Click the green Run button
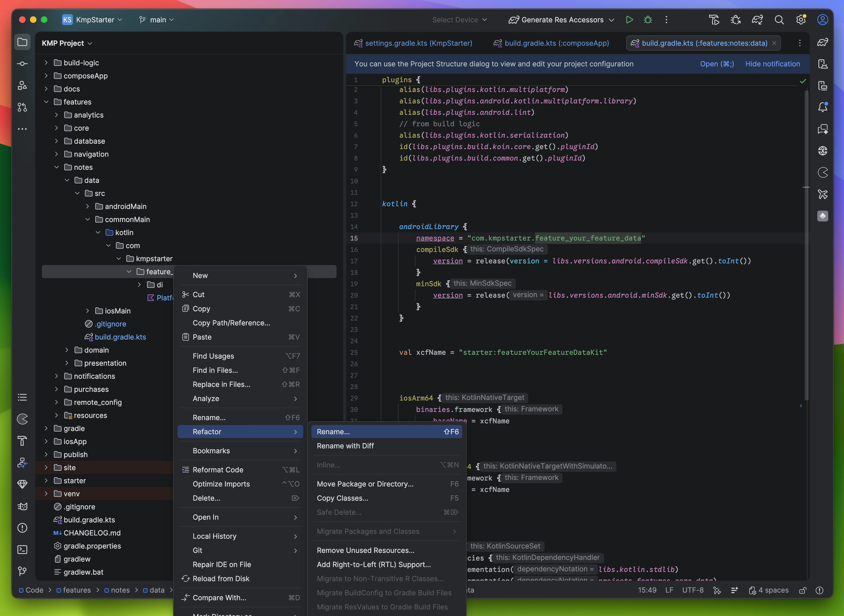The height and width of the screenshot is (616, 844). 629,20
